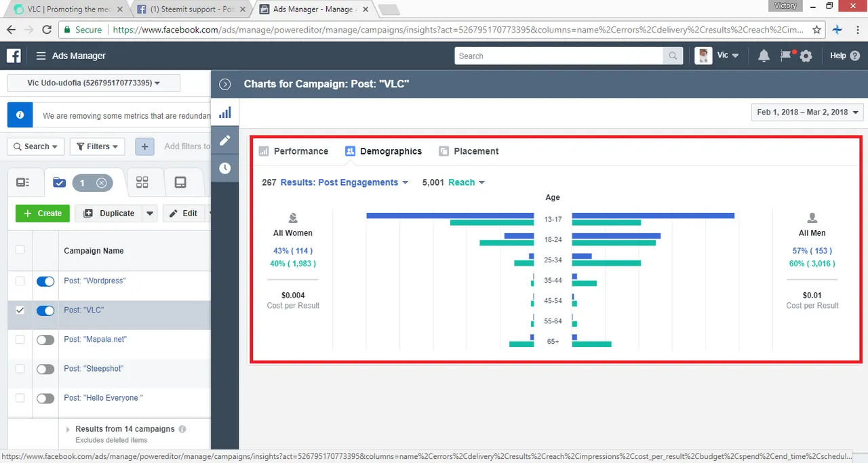868x463 pixels.
Task: Click the Ads Manager search field
Action: (x=559, y=56)
